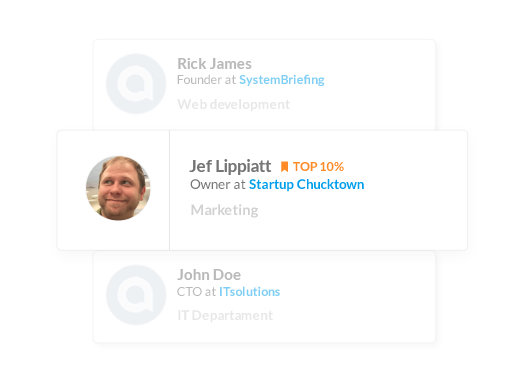
Task: Open the SystemBriefing company link
Action: point(282,80)
